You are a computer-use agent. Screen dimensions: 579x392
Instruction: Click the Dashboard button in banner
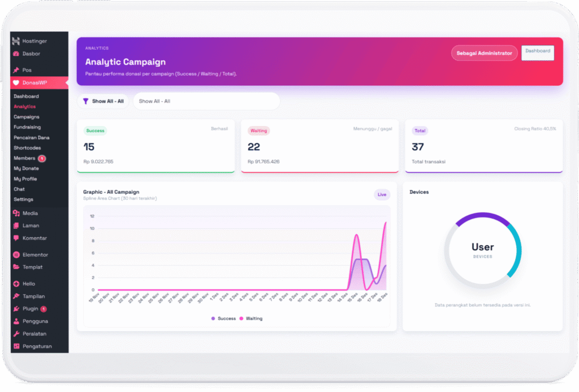[x=537, y=53]
